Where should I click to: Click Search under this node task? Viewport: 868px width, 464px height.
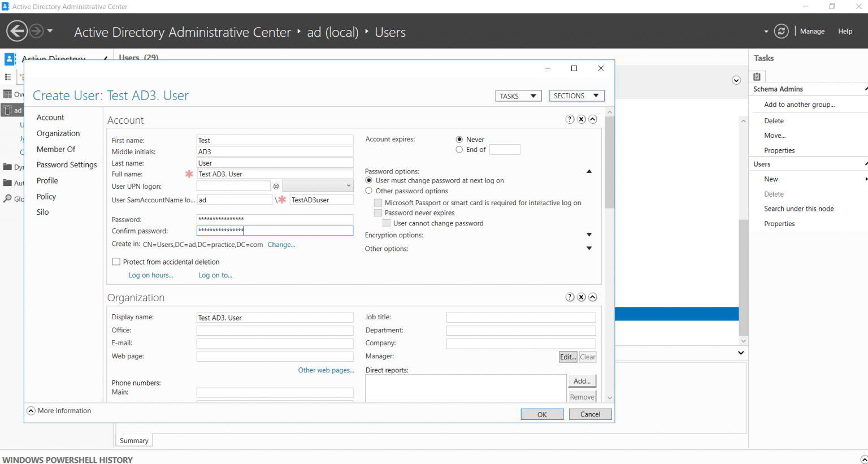tap(798, 209)
